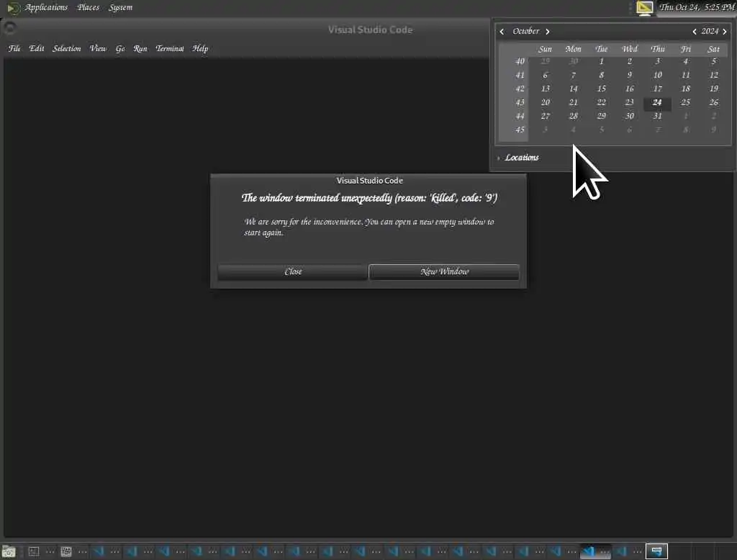Open the System menu in the top panel
Image resolution: width=737 pixels, height=560 pixels.
tap(120, 7)
